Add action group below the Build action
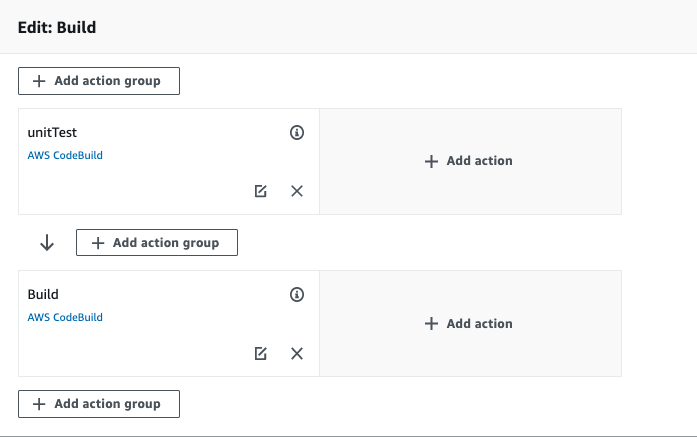Screen dimensions: 697x437 click(98, 404)
